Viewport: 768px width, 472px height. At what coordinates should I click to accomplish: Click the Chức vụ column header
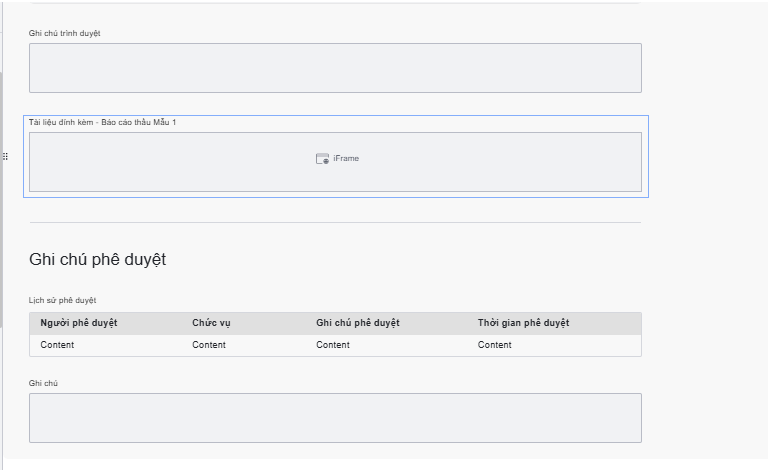pos(211,323)
